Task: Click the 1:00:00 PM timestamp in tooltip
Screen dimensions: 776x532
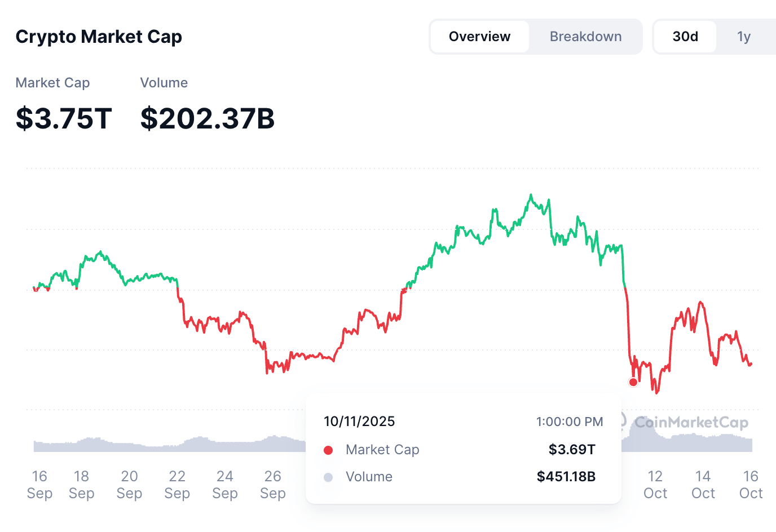Action: (570, 422)
